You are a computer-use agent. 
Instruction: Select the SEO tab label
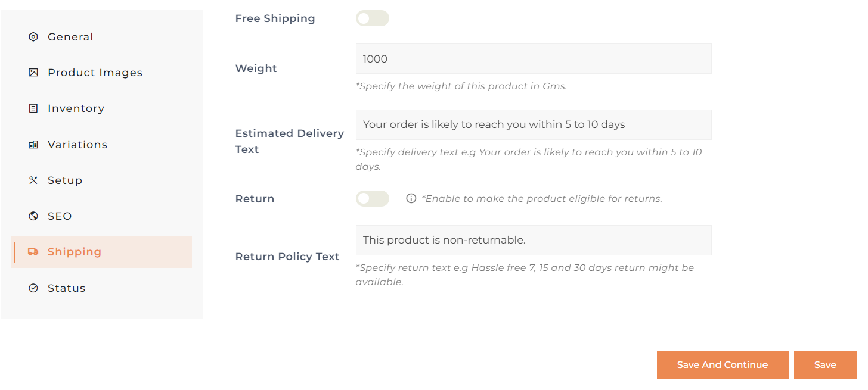pos(60,216)
